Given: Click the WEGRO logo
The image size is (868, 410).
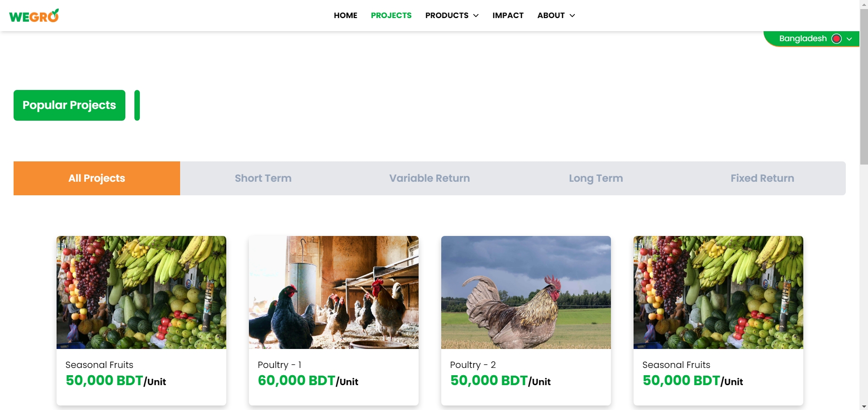Looking at the screenshot, I should coord(34,15).
